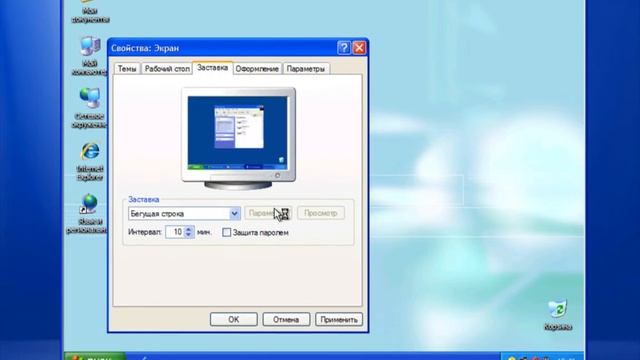Expand the Бегущая строка screensaver dropdown
Screen dimensions: 640x360
[x=234, y=213]
